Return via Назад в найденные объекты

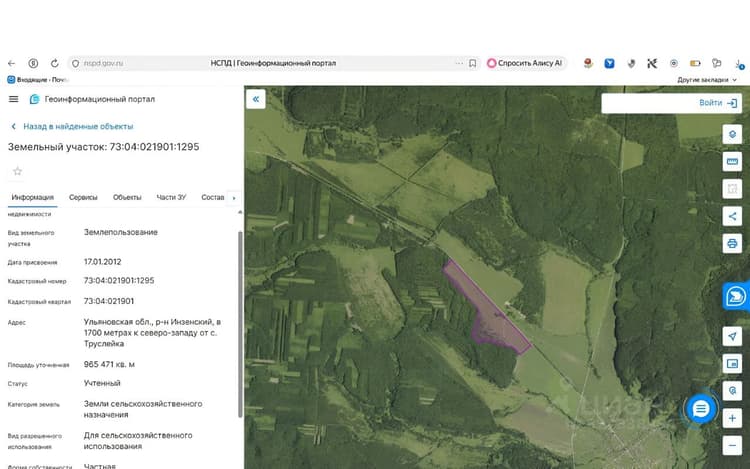pos(72,126)
